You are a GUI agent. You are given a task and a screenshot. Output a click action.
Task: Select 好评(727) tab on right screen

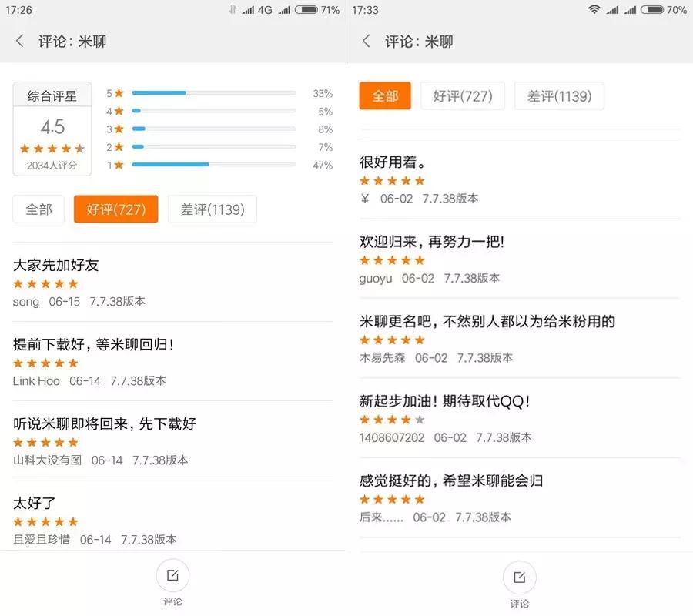click(462, 96)
